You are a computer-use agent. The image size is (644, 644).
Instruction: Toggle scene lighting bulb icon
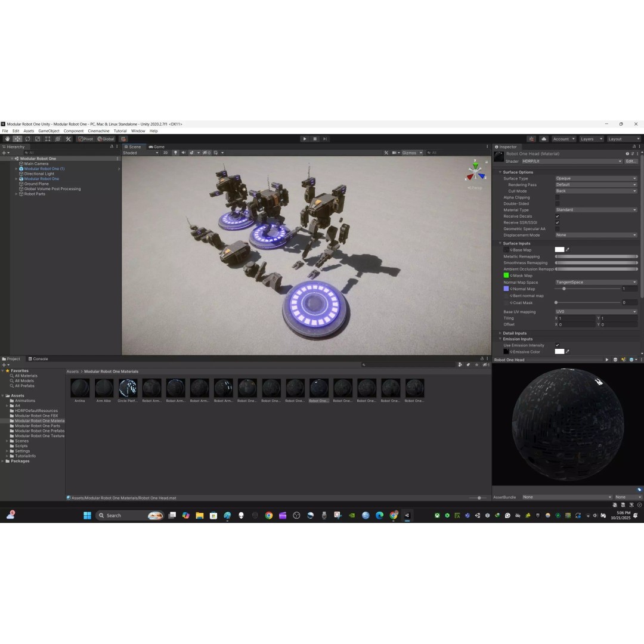(x=175, y=153)
